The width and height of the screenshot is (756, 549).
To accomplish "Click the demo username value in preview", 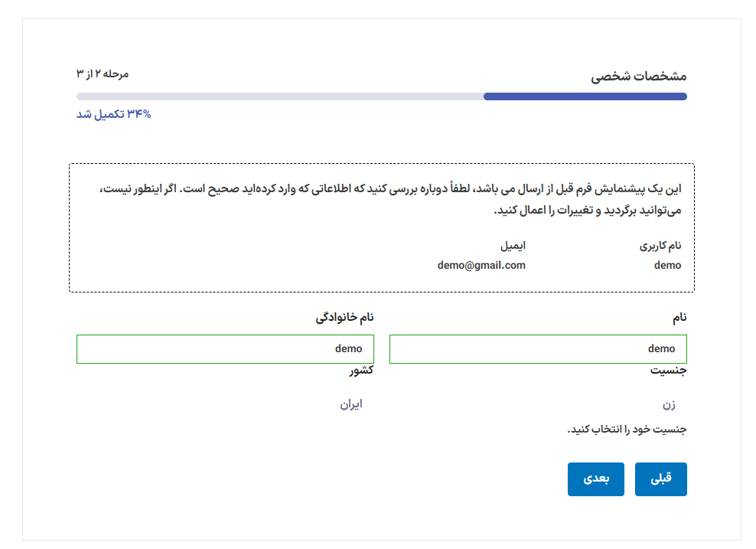I will click(x=667, y=265).
